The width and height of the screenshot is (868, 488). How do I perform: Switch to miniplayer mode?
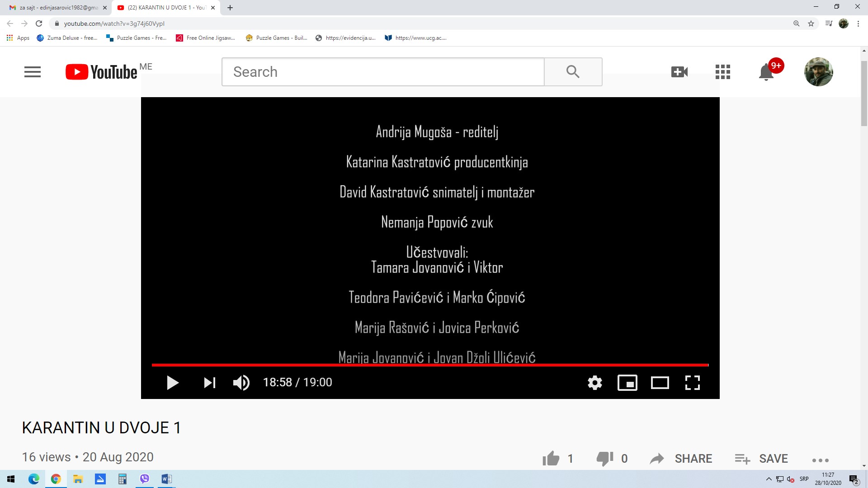(627, 383)
